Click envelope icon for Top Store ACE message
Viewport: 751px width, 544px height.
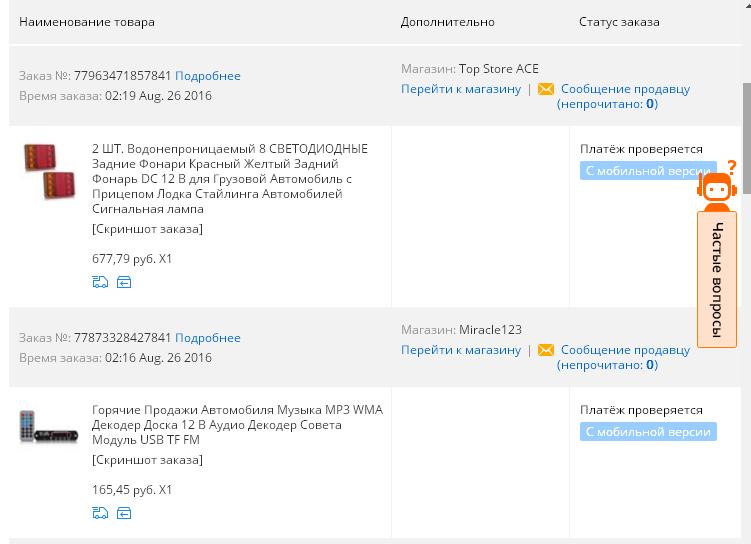(545, 89)
